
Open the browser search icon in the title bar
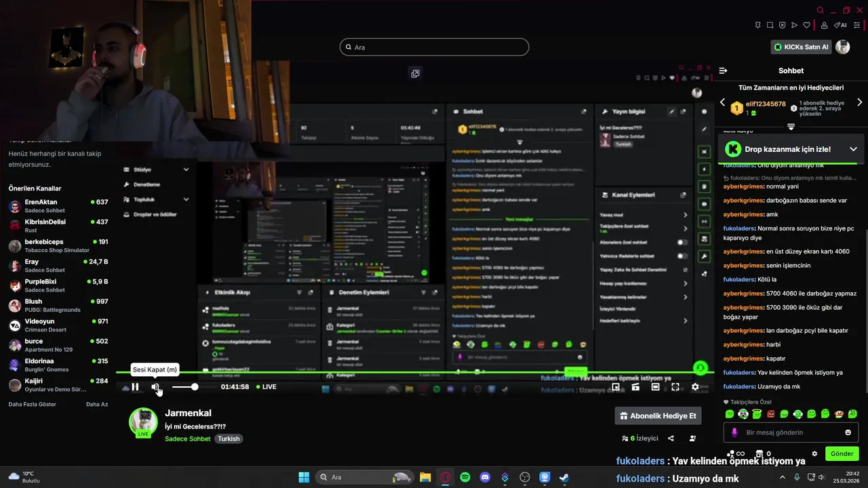pos(820,10)
